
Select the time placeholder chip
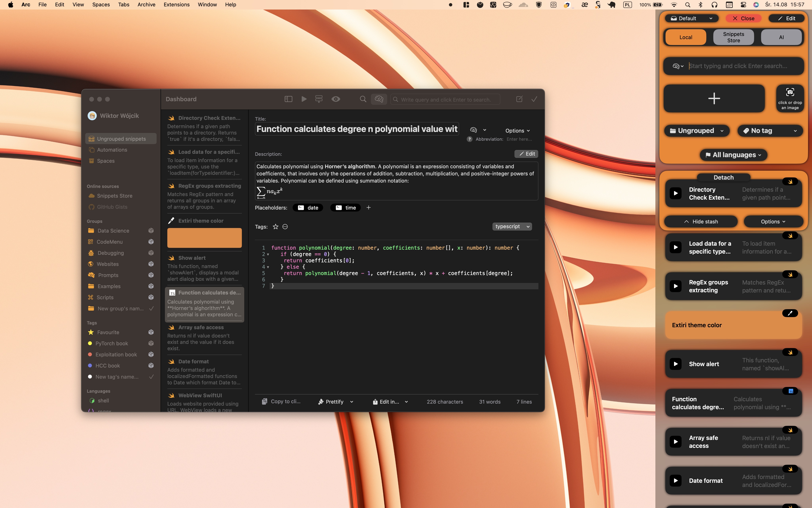pos(346,208)
